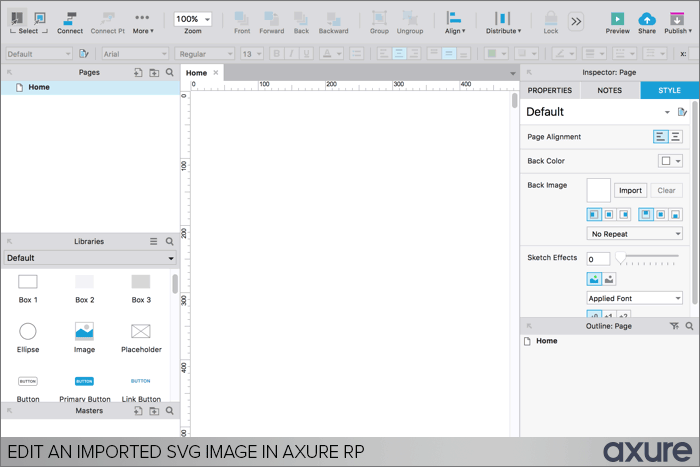The image size is (700, 467).
Task: Add a folder in Pages panel
Action: (154, 72)
